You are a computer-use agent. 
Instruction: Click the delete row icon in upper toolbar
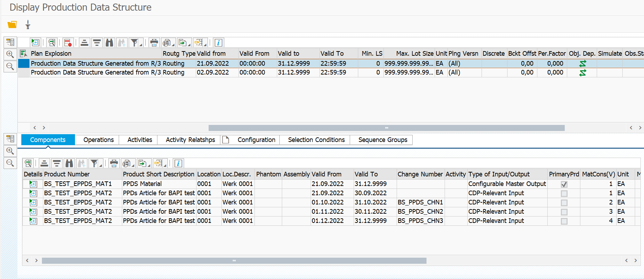tap(68, 43)
